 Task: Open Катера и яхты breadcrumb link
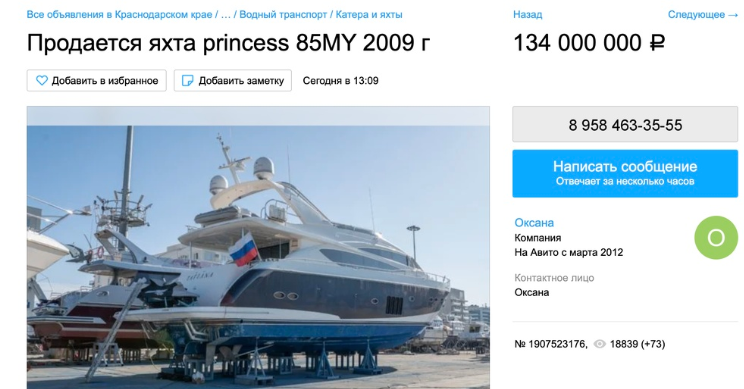coord(369,15)
